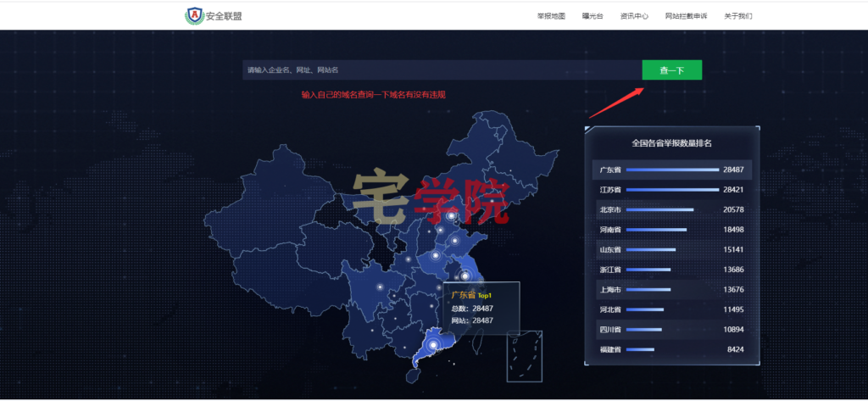This screenshot has width=868, height=401.
Task: Select 江苏省 row in ranking list
Action: point(672,189)
